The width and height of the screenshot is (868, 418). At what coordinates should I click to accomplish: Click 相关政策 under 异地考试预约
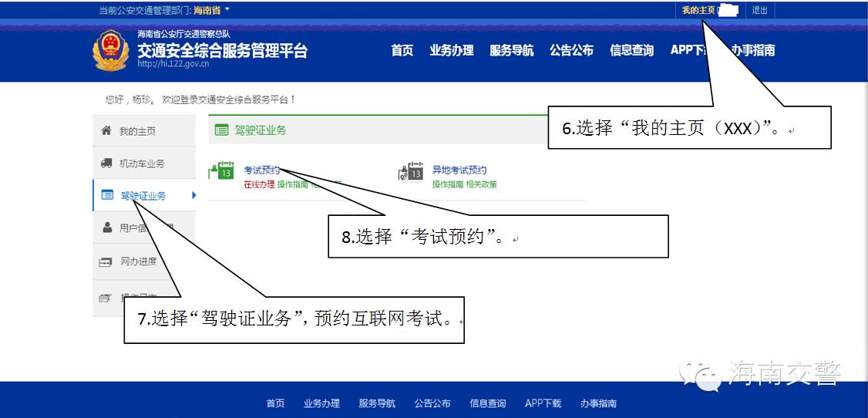(482, 184)
